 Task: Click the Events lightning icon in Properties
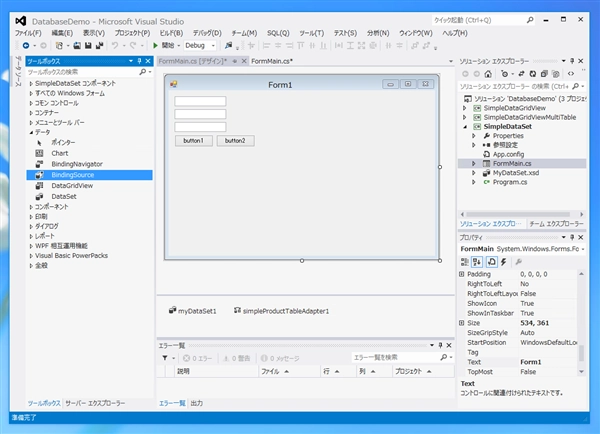[504, 262]
